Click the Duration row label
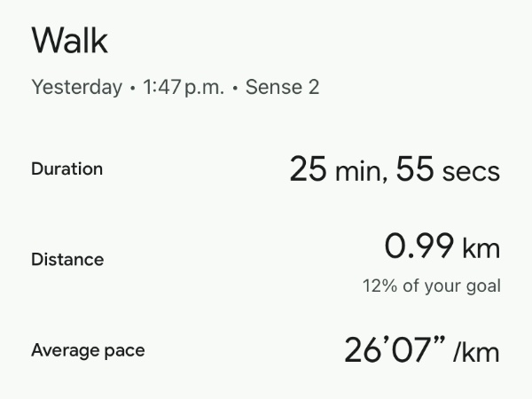Viewport: 532px width, 399px height. click(x=66, y=168)
